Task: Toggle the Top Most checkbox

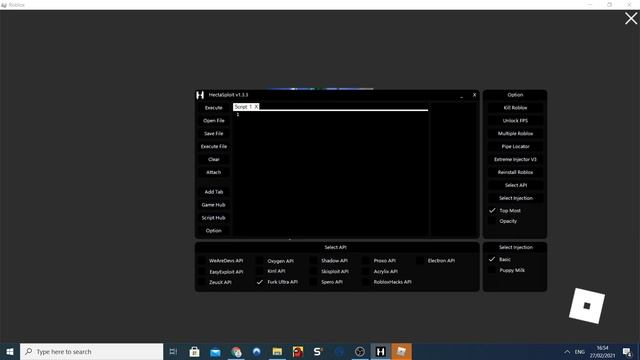Action: click(x=492, y=211)
